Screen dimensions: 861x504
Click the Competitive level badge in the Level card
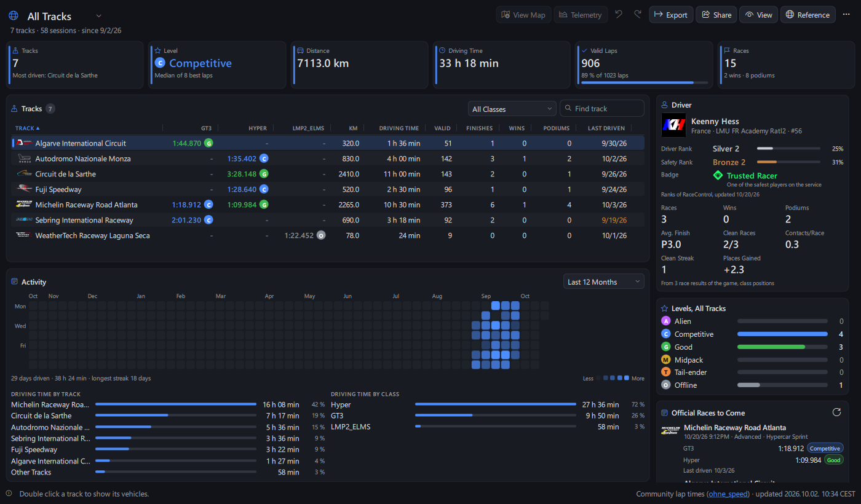[x=160, y=63]
